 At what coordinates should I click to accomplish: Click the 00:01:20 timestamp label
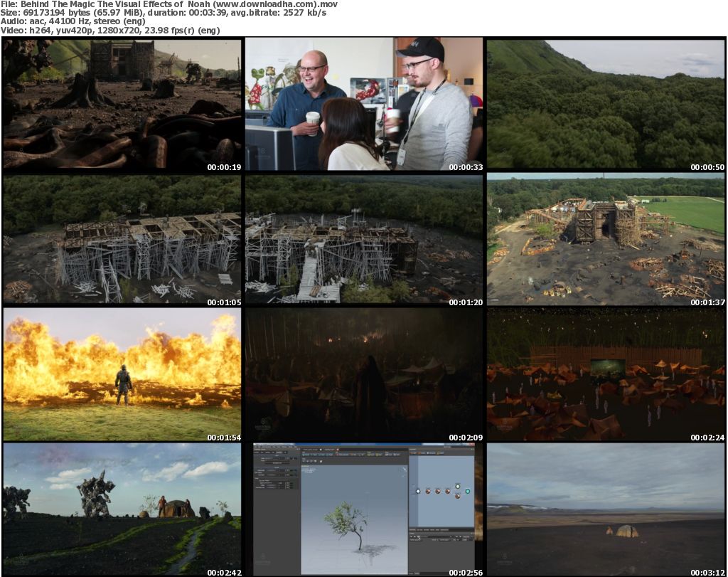pyautogui.click(x=466, y=302)
